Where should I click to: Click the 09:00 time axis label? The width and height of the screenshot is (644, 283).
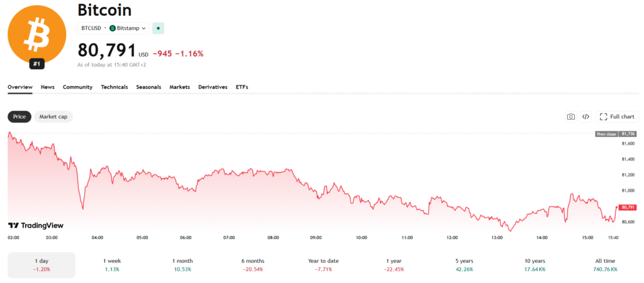click(x=316, y=238)
